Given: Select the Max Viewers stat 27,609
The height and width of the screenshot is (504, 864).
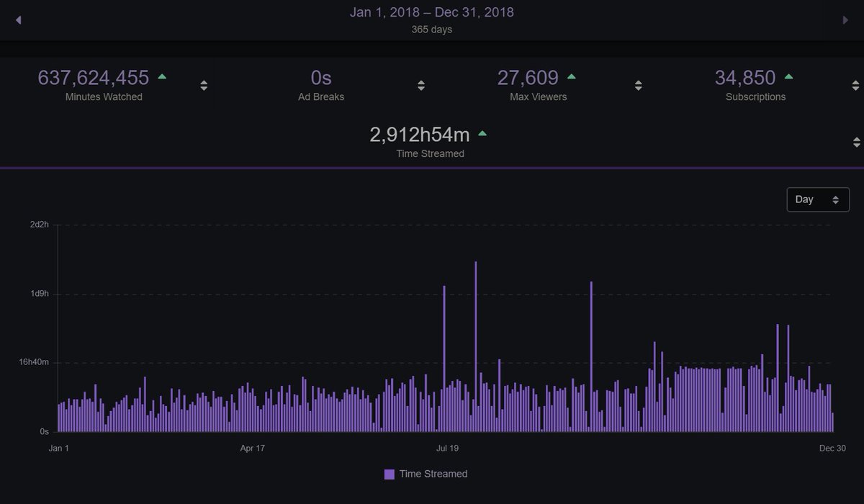Looking at the screenshot, I should coord(528,77).
